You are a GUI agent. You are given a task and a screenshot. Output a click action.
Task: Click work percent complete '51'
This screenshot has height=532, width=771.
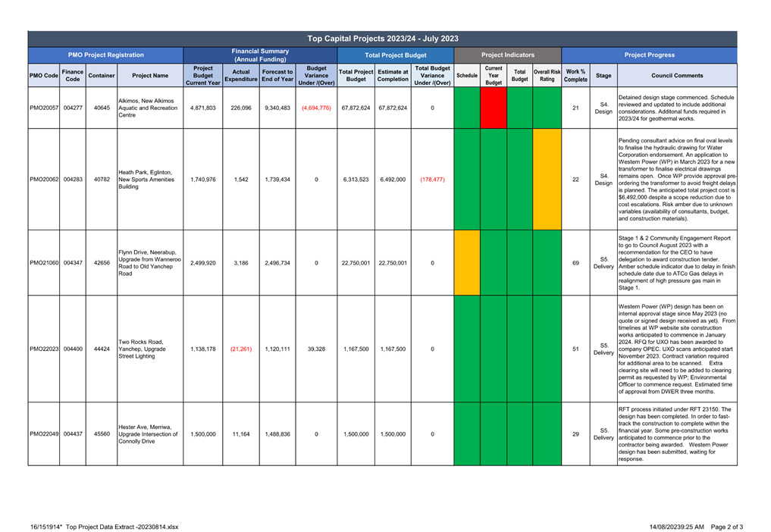point(575,349)
